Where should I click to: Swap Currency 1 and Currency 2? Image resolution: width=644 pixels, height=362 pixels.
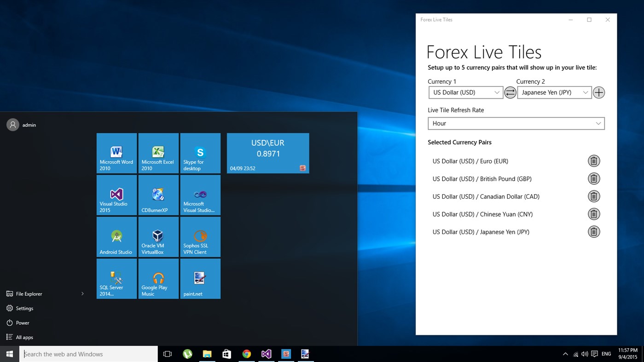point(510,92)
